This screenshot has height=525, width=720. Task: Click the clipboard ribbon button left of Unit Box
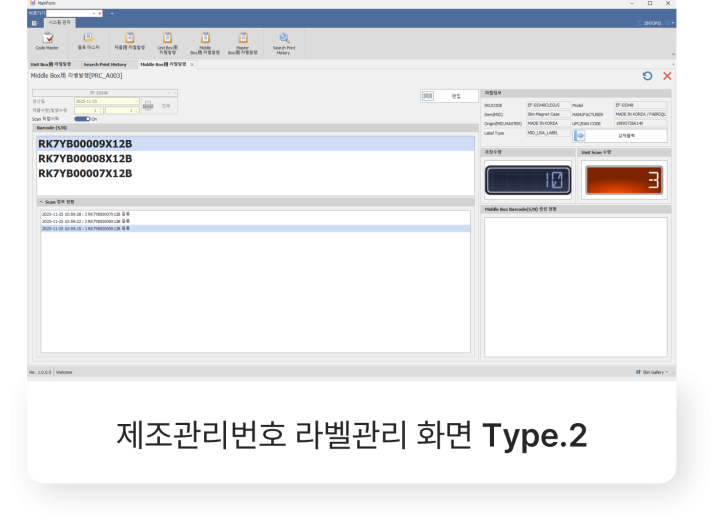pos(129,41)
